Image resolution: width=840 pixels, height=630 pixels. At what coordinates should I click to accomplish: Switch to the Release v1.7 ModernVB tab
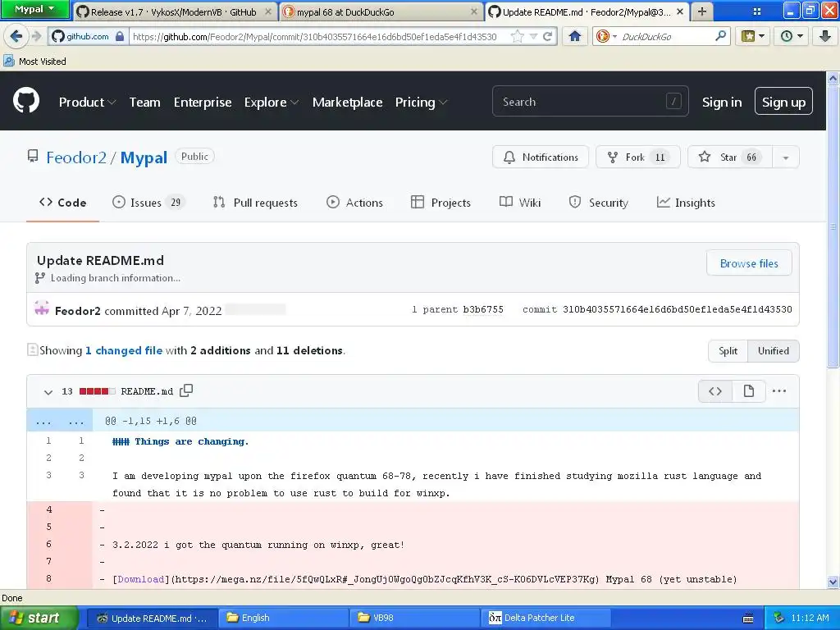(174, 11)
